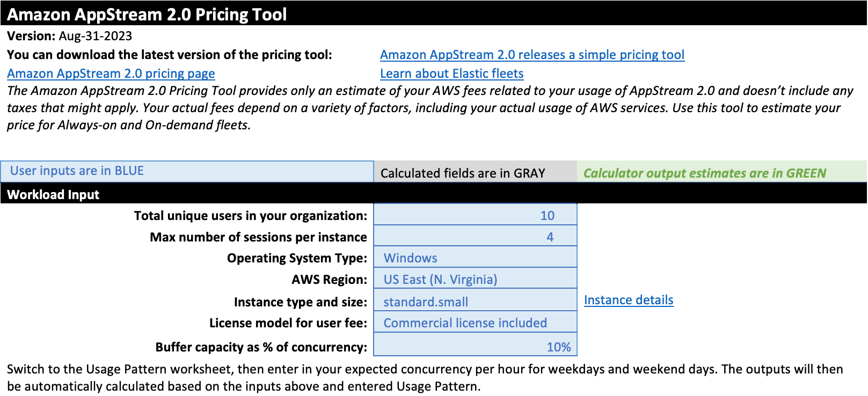This screenshot has width=868, height=396.
Task: Click the 'Total unique users in your organization:' label
Action: pos(251,216)
